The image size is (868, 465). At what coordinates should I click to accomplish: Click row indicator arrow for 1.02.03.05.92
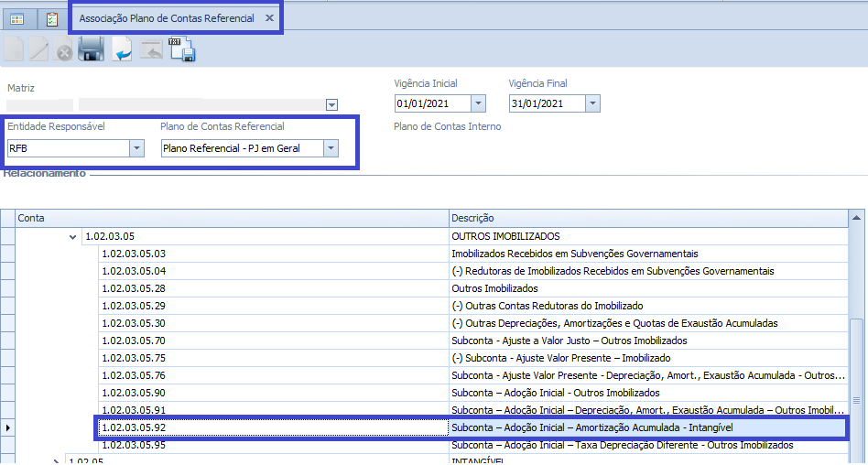point(7,427)
